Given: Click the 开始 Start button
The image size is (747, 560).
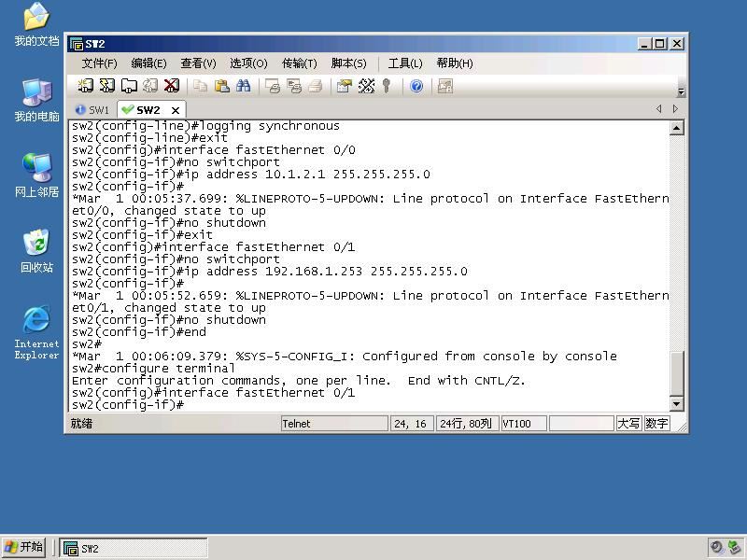Looking at the screenshot, I should 24,547.
